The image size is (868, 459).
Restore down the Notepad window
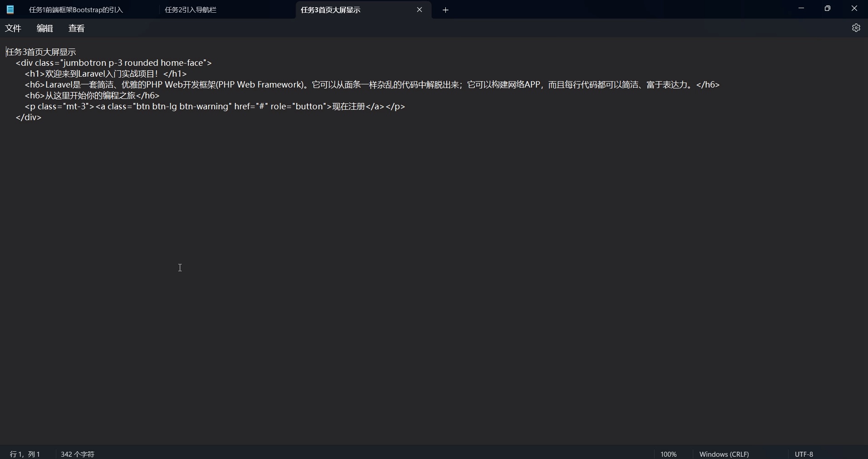(x=828, y=8)
